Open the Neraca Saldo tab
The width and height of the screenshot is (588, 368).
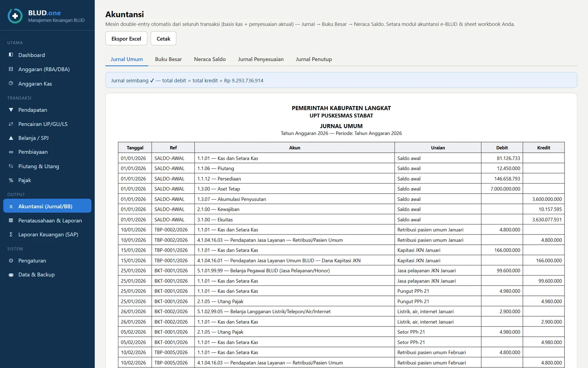pyautogui.click(x=210, y=59)
